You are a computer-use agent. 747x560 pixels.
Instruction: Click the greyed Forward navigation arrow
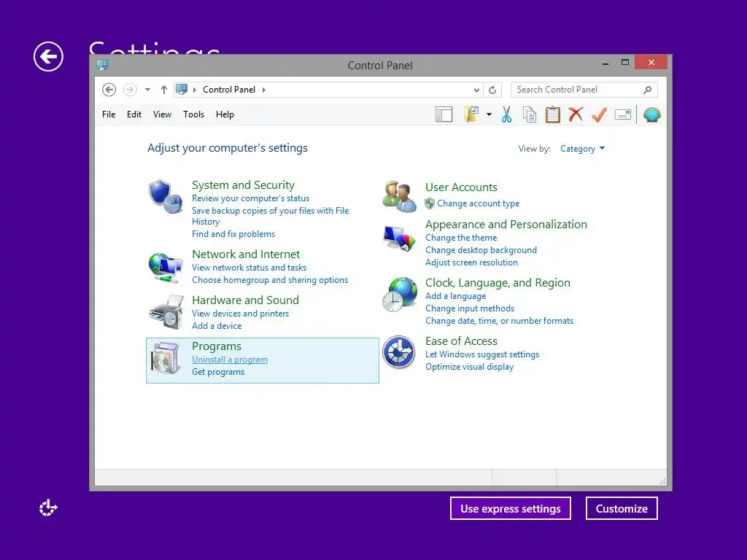130,90
